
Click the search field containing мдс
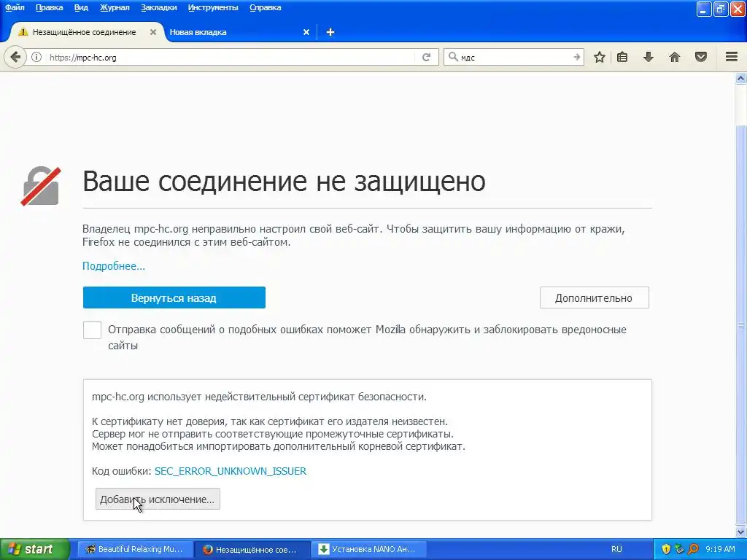click(514, 57)
